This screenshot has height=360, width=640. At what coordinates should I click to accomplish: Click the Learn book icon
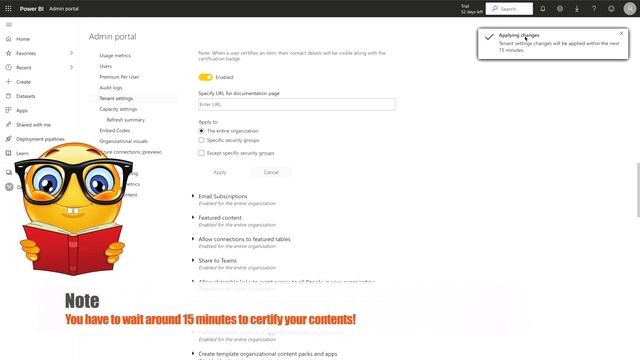click(9, 153)
